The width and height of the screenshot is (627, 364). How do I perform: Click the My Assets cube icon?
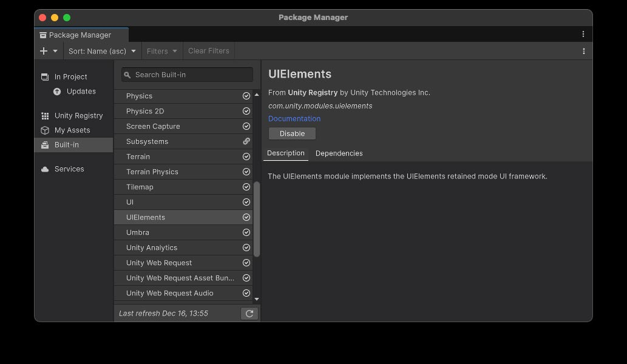45,130
